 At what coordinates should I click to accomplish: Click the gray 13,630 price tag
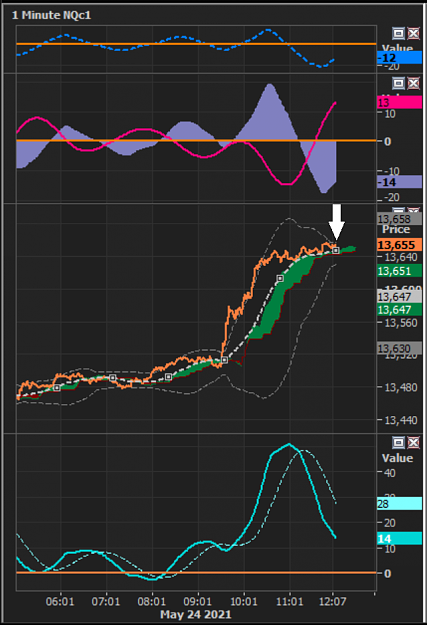point(399,348)
